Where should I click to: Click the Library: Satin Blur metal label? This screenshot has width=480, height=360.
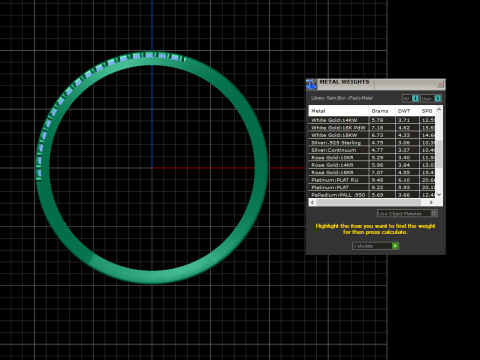(342, 98)
